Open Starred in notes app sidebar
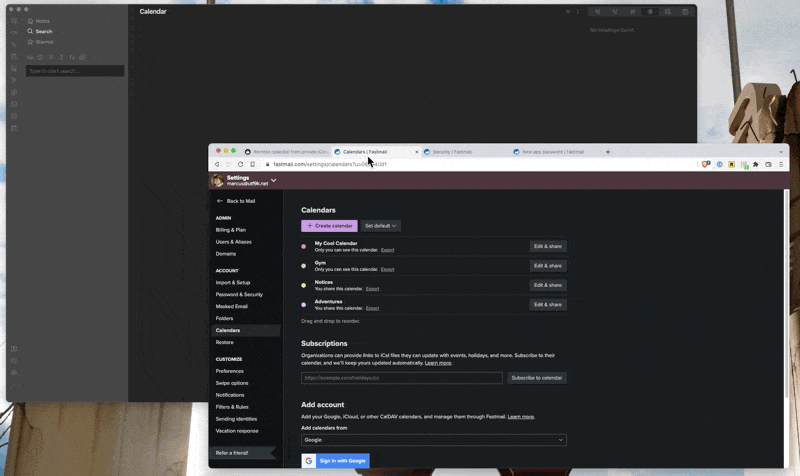This screenshot has width=800, height=476. [40, 42]
